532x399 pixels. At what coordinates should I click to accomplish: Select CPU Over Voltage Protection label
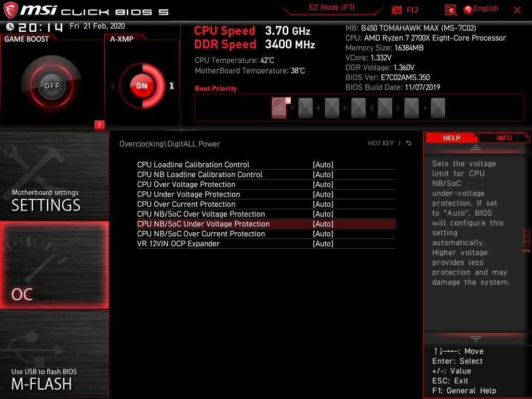point(186,184)
